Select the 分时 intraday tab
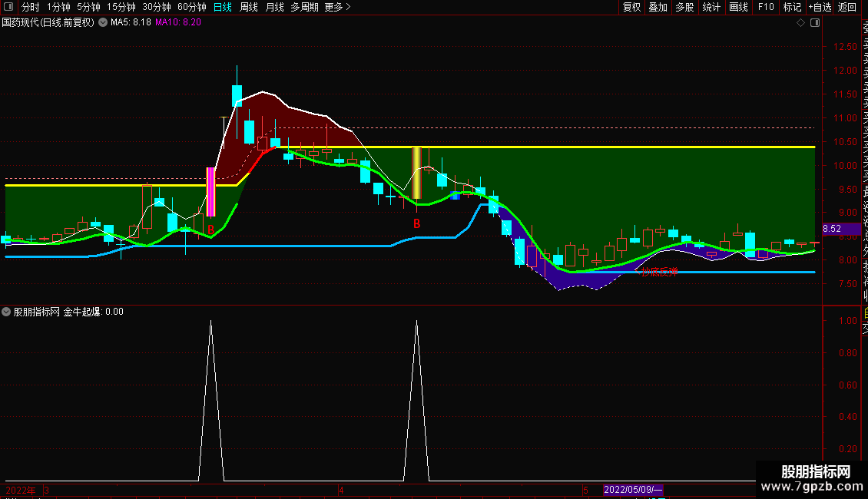This screenshot has height=499, width=868. click(x=31, y=7)
